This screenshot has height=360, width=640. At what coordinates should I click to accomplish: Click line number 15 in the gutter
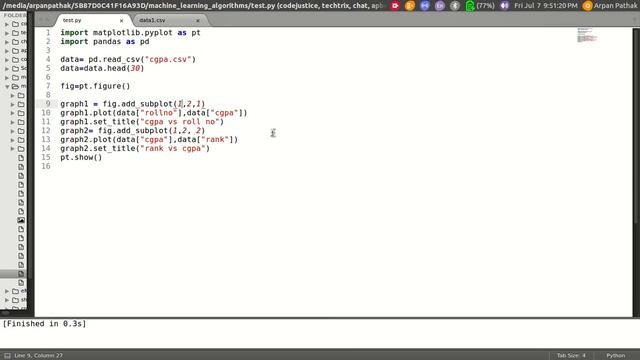[46, 157]
